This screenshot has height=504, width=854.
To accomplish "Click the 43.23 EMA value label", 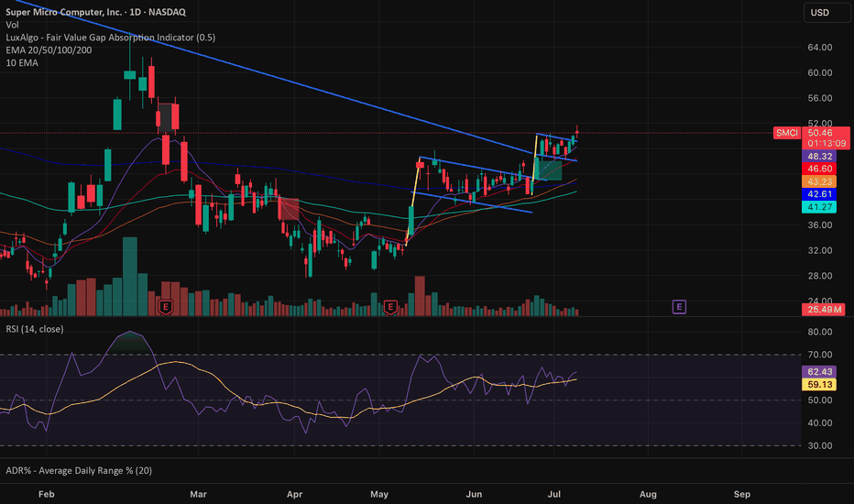I will [x=819, y=181].
